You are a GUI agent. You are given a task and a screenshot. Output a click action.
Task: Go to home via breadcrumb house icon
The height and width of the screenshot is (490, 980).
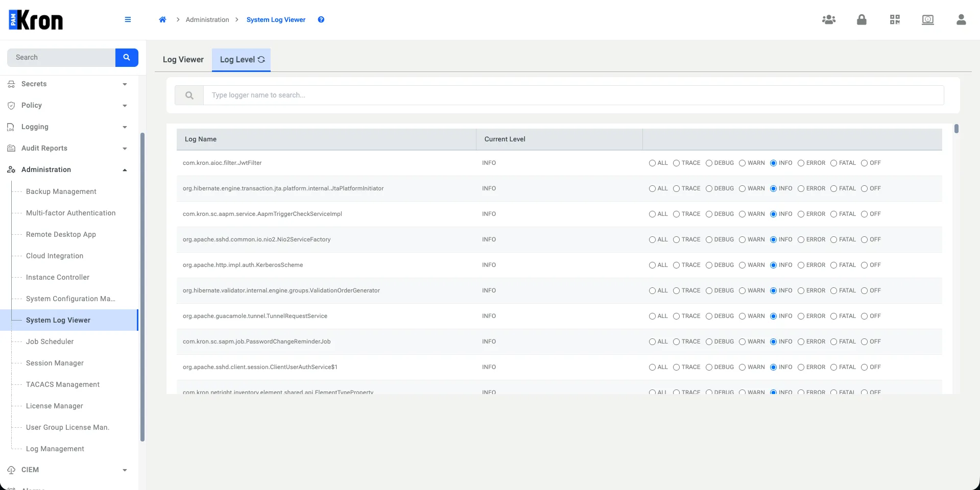tap(162, 20)
